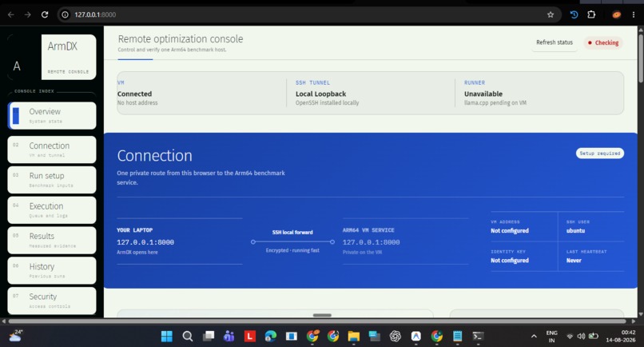
Task: Click the 'No host address' text
Action: coord(137,103)
